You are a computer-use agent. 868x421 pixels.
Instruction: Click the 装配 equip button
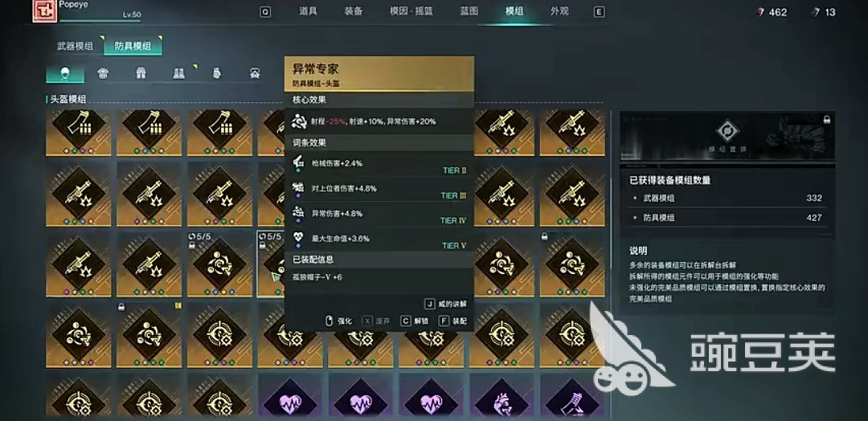(x=452, y=321)
